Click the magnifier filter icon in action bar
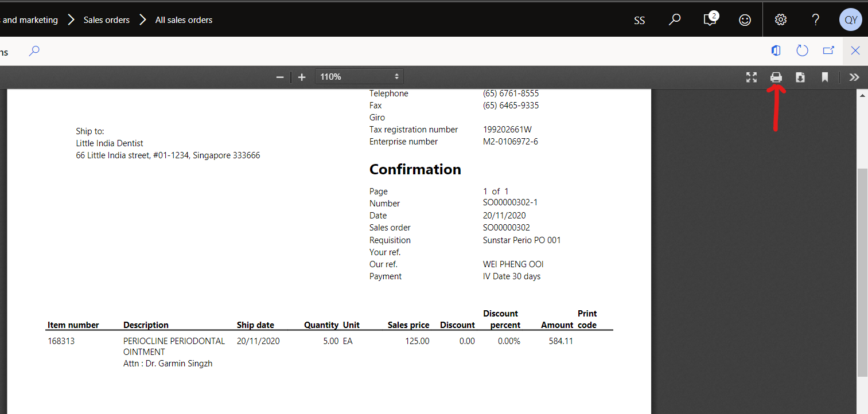The width and height of the screenshot is (868, 414). click(x=34, y=51)
